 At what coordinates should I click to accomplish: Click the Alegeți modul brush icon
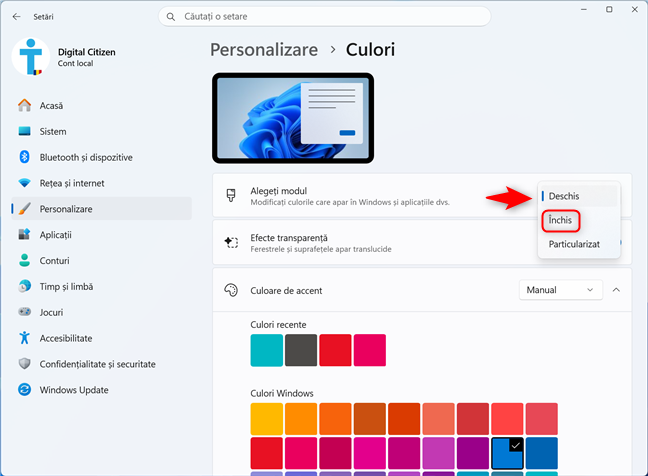click(231, 195)
